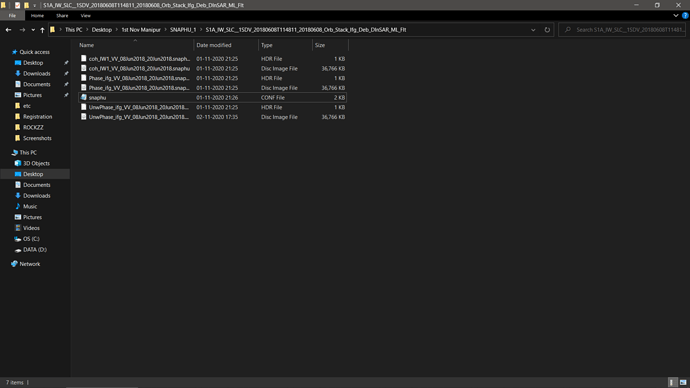Click This PC in the address bar
The height and width of the screenshot is (388, 690).
click(x=73, y=30)
